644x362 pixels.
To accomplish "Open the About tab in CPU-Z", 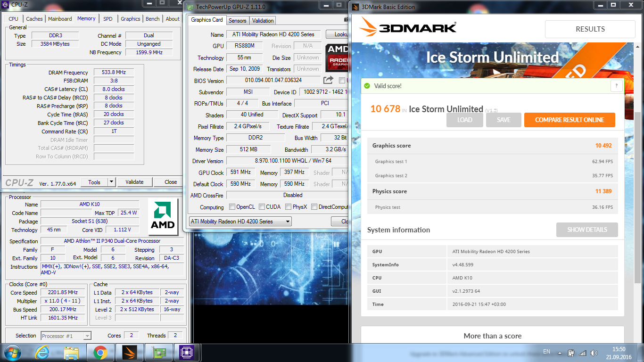I will (173, 19).
